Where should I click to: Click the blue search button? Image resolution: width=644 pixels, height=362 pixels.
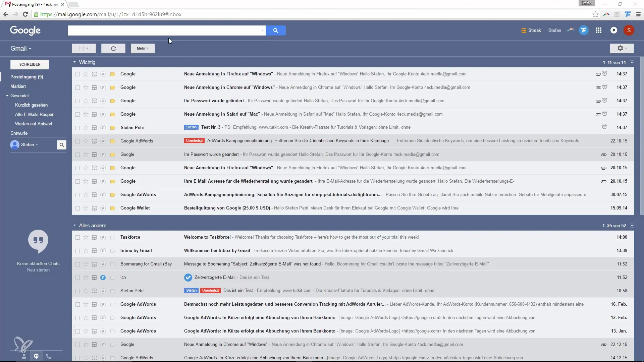click(275, 31)
